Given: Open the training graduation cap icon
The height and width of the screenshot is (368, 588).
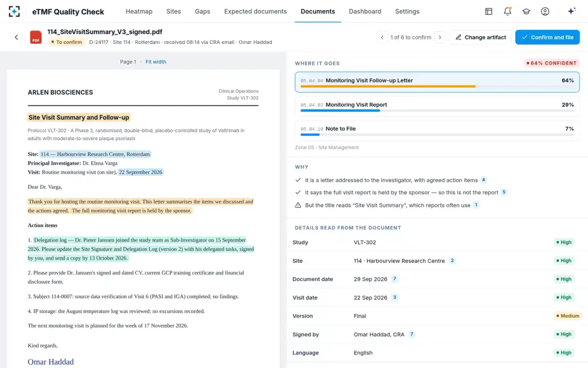Looking at the screenshot, I should tap(526, 11).
